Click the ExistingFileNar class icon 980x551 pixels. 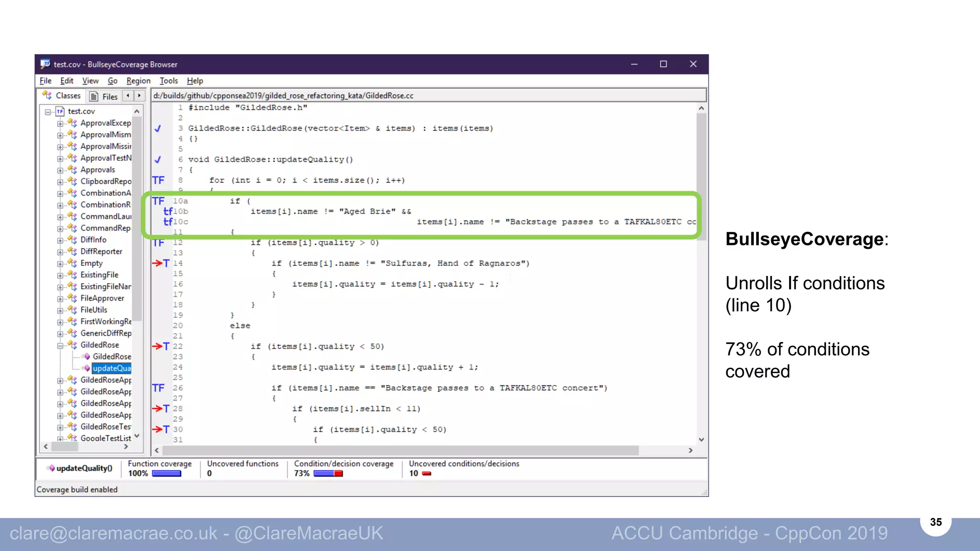point(72,286)
